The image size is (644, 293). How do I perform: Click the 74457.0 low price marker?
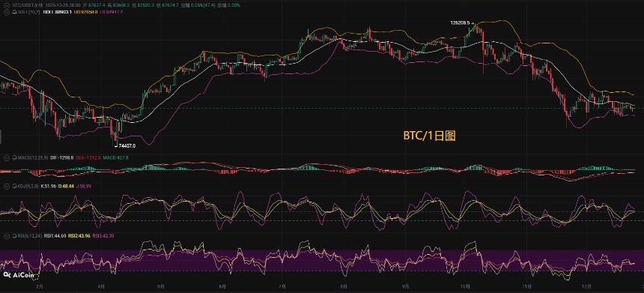point(126,145)
